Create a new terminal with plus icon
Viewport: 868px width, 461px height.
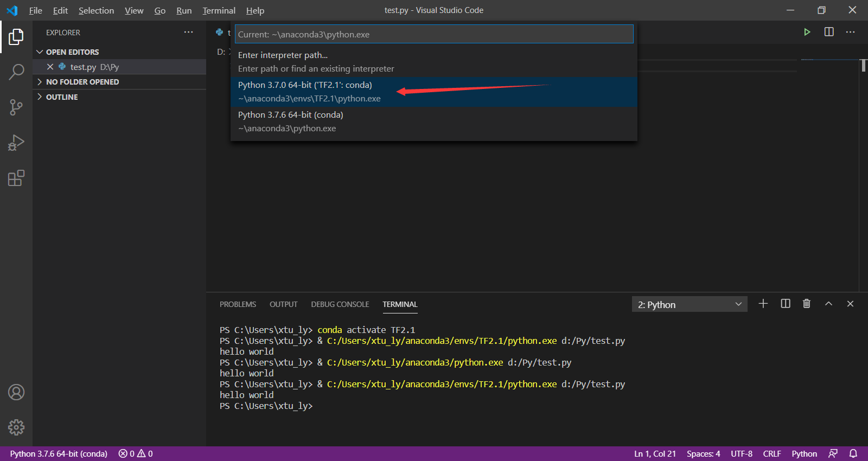763,304
